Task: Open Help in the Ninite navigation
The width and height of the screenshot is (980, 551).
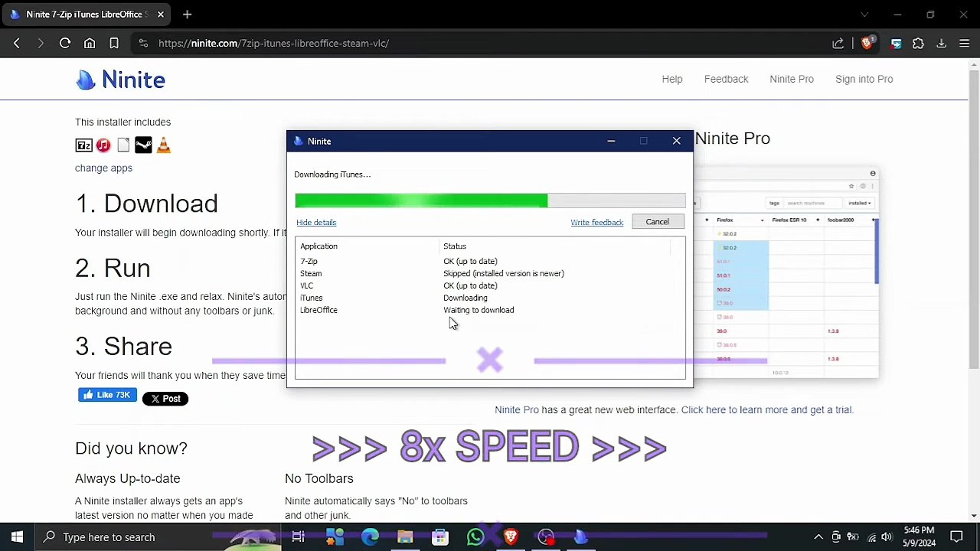Action: coord(672,79)
